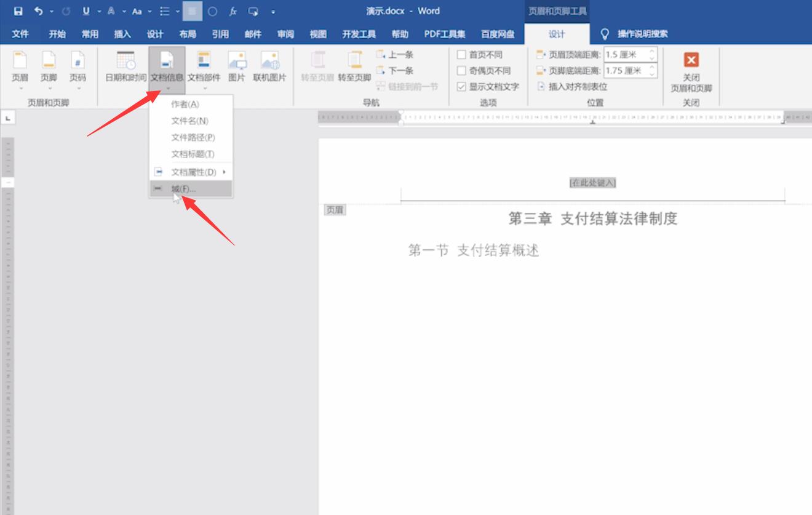Switch to the 百度网盘 tab
Screen dimensions: 812x515
pyautogui.click(x=498, y=34)
